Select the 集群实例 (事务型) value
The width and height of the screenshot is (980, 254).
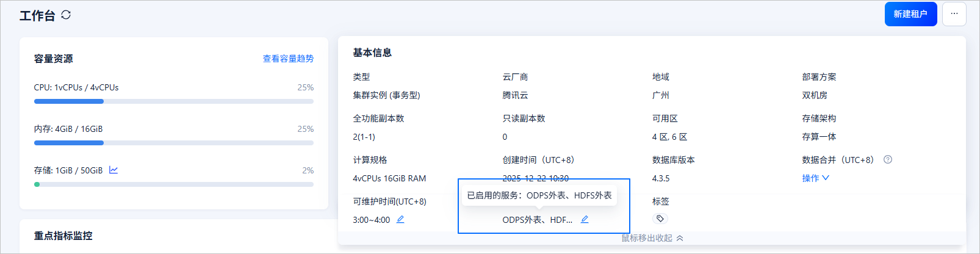coord(386,95)
